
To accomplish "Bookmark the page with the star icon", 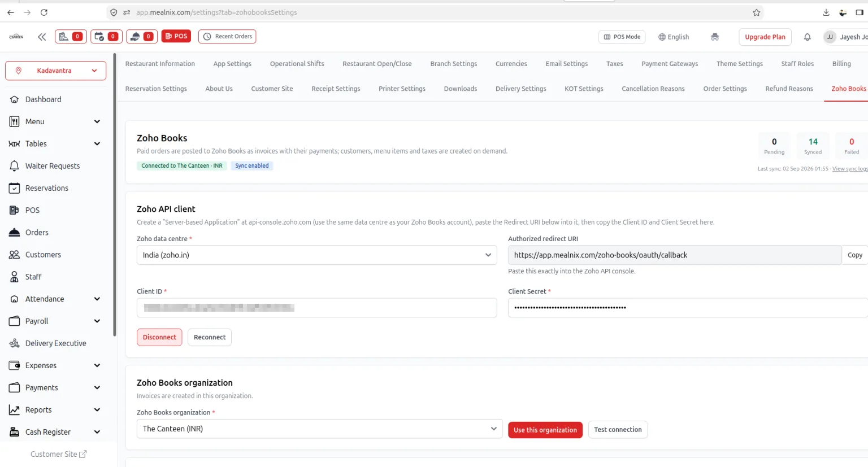I will coord(756,12).
